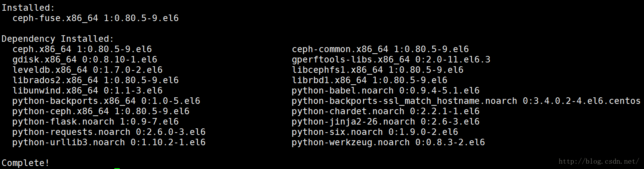
Task: Click the 'Dependency Installed:' heading
Action: pyautogui.click(x=58, y=39)
